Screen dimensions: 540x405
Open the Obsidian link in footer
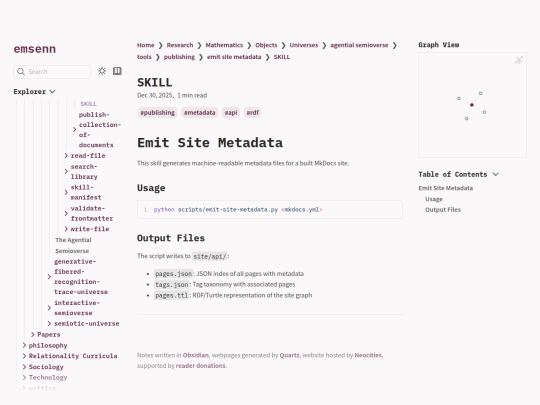[196, 355]
